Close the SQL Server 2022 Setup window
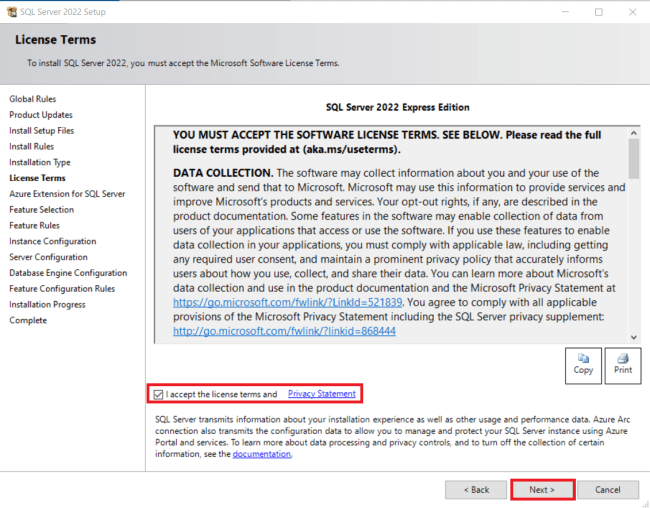 (632, 12)
